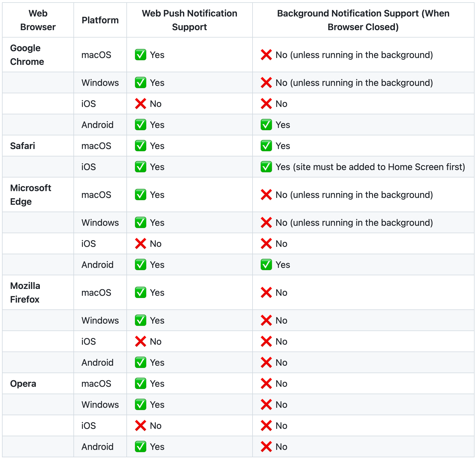Click the red cross for Opera iOS push support
476x459 pixels.
(x=140, y=426)
